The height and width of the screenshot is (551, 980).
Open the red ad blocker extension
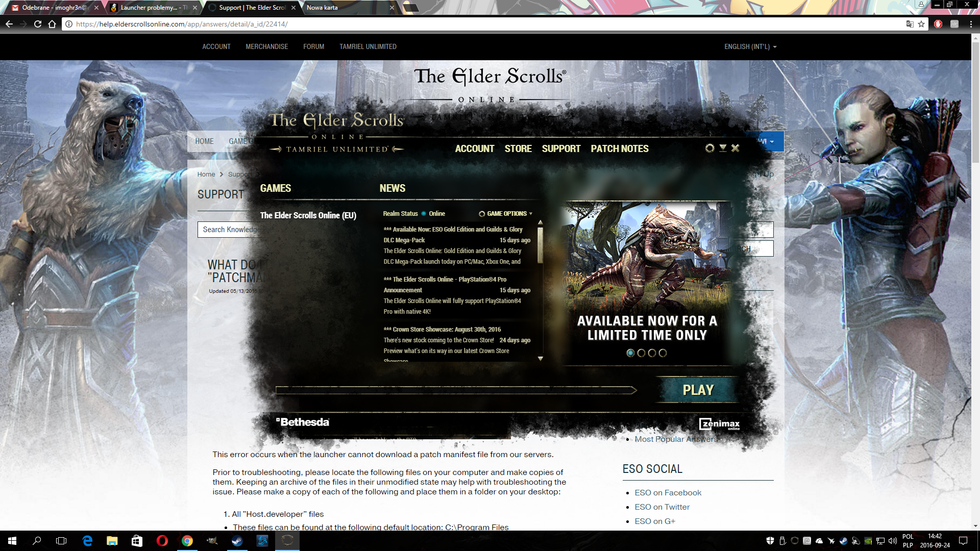pyautogui.click(x=938, y=24)
